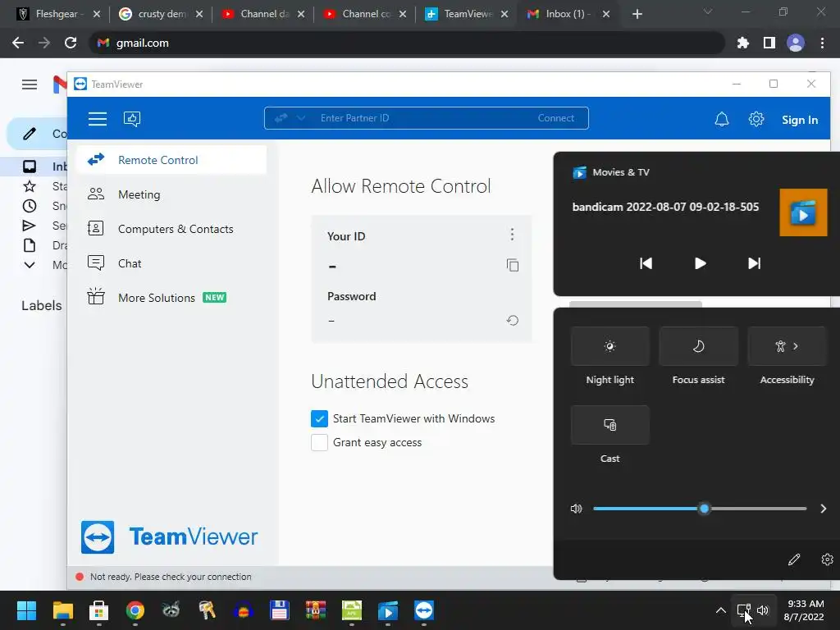Expand the connection mode dropdown arrow
840x630 pixels.
click(301, 118)
